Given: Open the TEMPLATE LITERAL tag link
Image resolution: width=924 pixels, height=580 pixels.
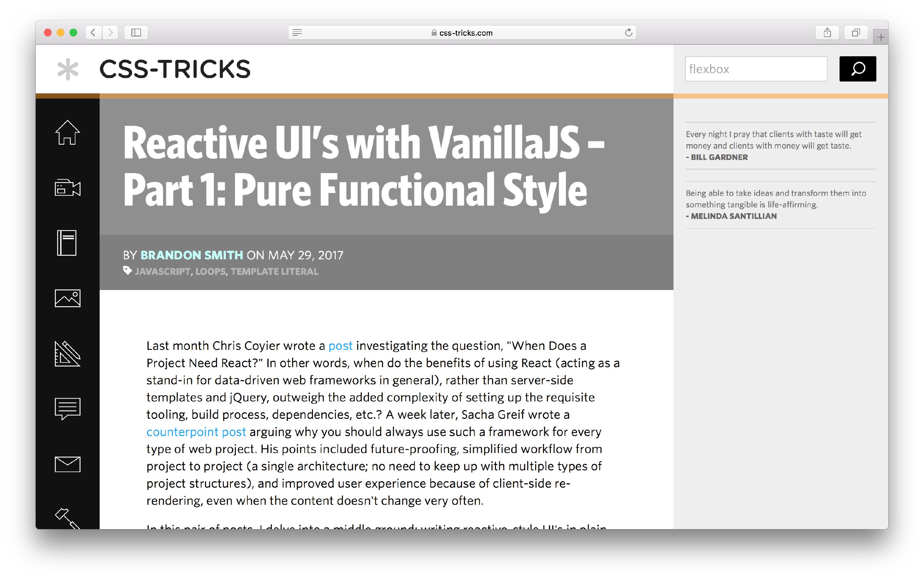Looking at the screenshot, I should (x=274, y=271).
